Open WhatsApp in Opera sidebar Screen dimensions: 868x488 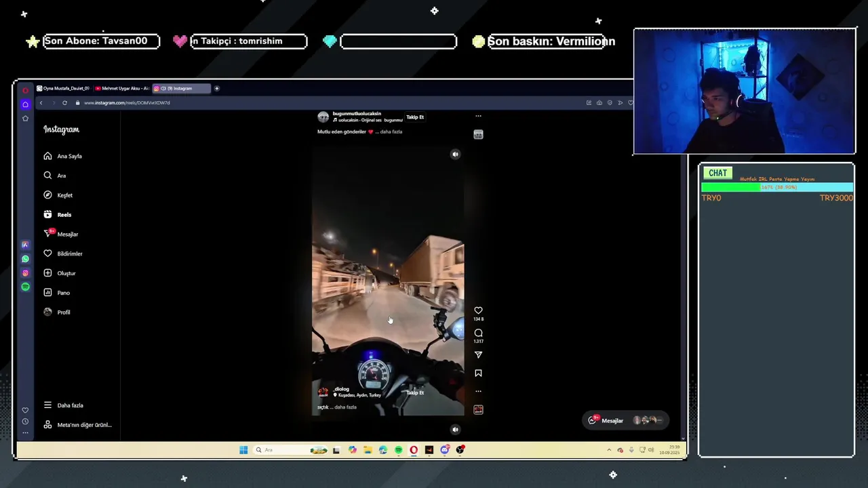25,259
